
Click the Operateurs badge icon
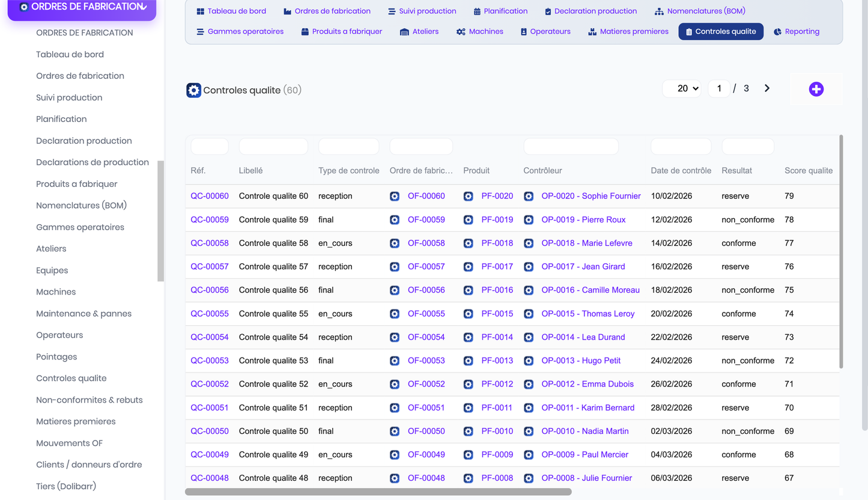524,32
